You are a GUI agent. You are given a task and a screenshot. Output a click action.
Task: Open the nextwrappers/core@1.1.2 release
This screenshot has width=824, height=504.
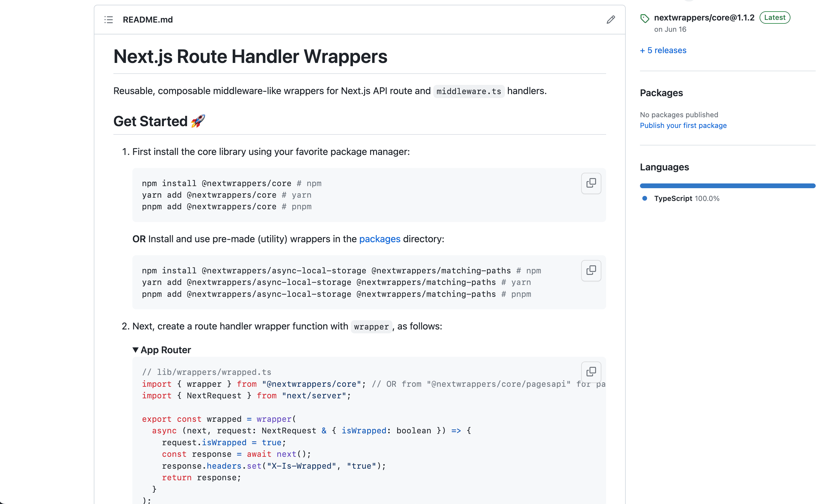pos(704,18)
